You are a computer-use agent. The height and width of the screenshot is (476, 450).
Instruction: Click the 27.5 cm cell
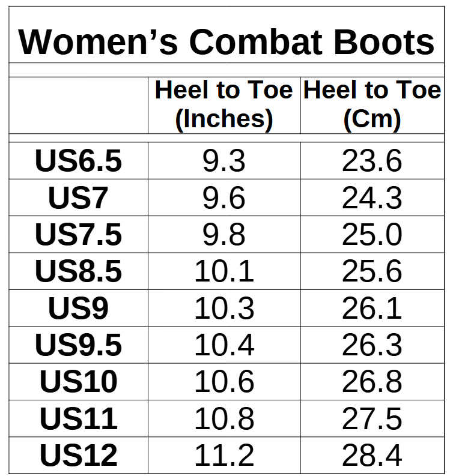[372, 418]
